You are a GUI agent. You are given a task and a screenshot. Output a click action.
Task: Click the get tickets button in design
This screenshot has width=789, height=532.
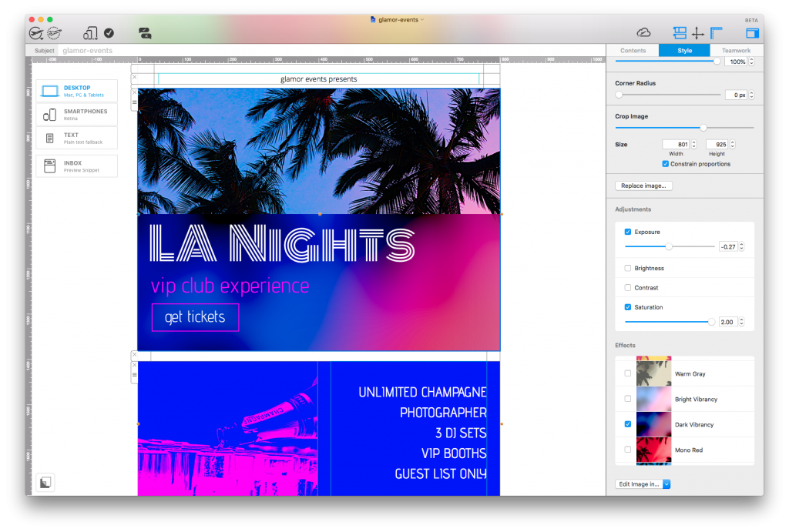195,316
